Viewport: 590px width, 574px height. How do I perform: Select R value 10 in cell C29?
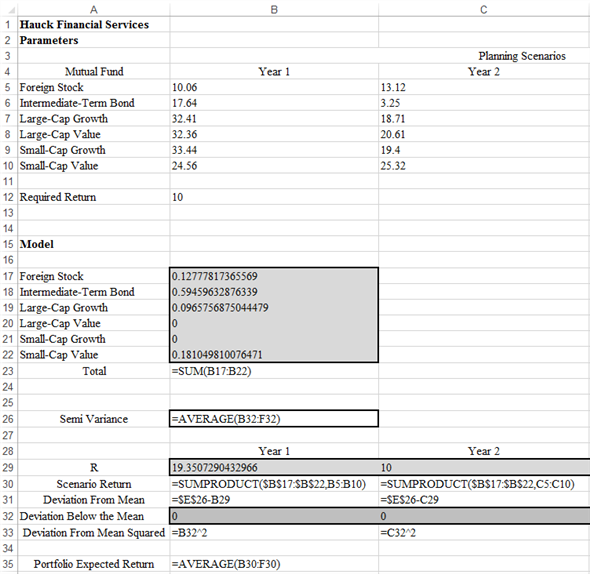coord(484,467)
